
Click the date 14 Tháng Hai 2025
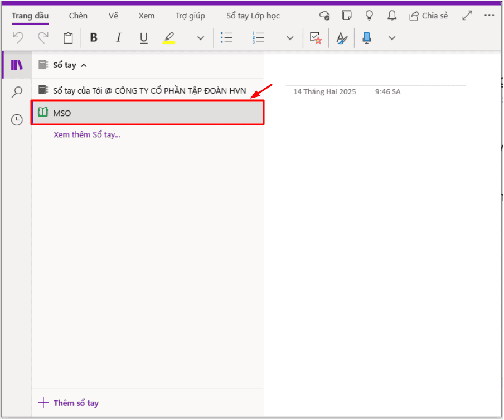pyautogui.click(x=324, y=92)
